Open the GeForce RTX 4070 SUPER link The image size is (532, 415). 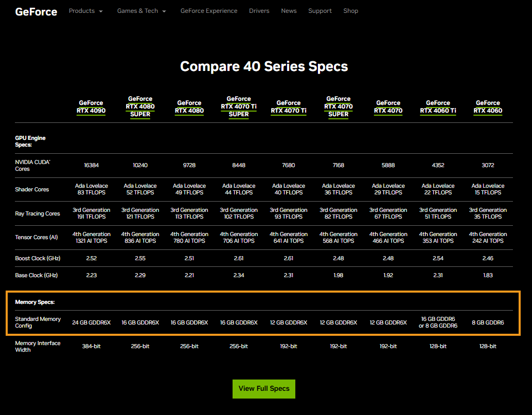(x=338, y=106)
